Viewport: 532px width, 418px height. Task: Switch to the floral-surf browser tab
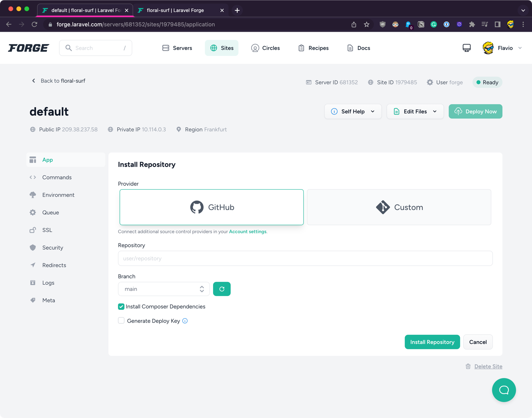click(175, 10)
